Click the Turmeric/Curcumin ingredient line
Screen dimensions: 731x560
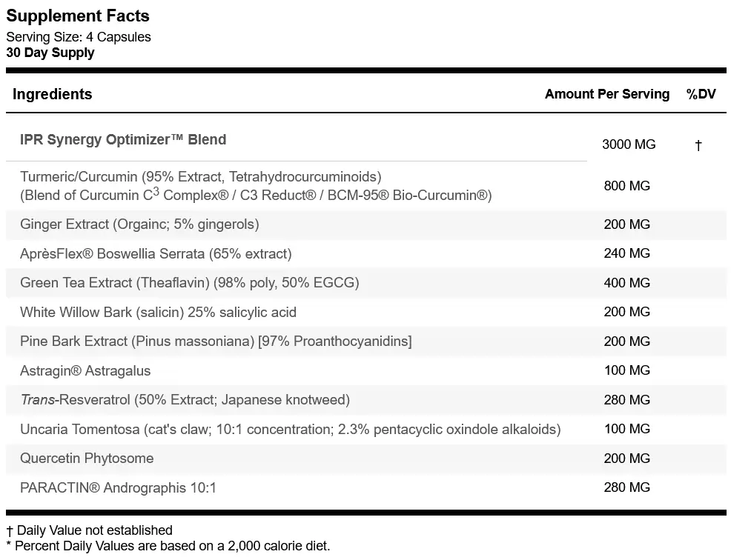click(x=256, y=186)
